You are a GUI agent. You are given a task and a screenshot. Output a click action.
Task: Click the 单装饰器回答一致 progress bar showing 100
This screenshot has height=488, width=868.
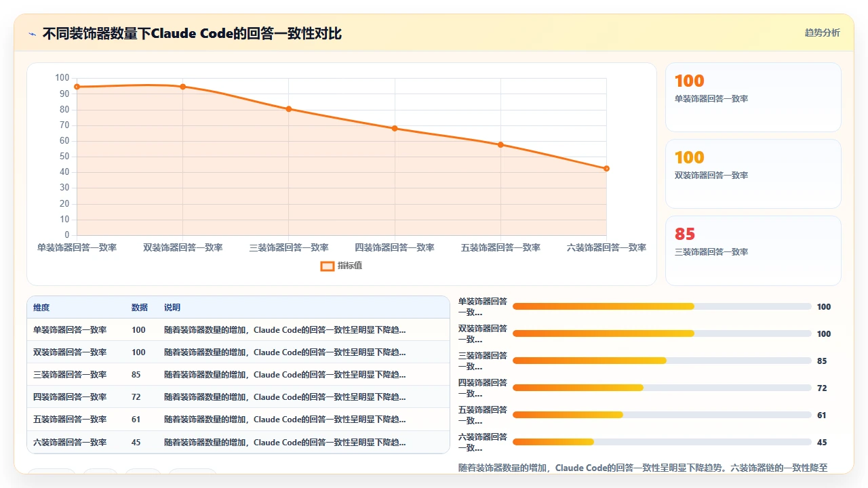pos(662,306)
